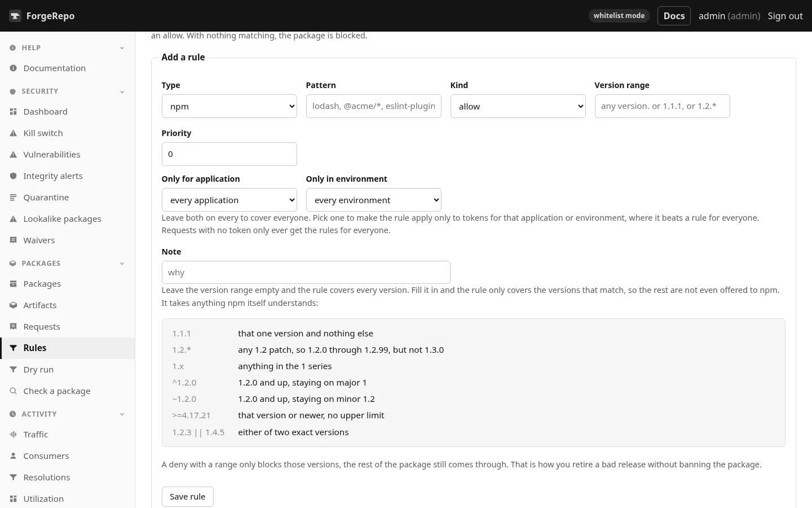The image size is (812, 508).
Task: Click the Utilization grid icon
Action: (x=13, y=499)
